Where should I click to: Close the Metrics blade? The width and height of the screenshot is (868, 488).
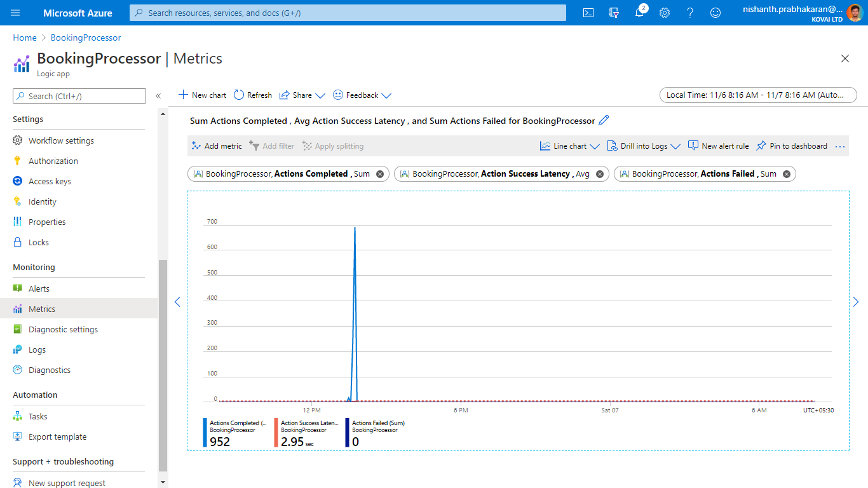845,58
